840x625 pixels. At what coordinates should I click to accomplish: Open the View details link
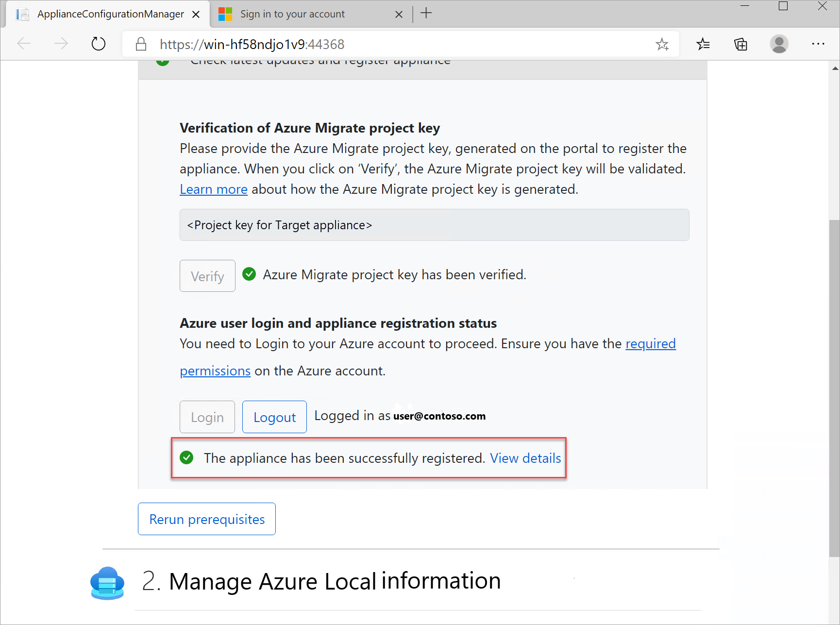(525, 457)
